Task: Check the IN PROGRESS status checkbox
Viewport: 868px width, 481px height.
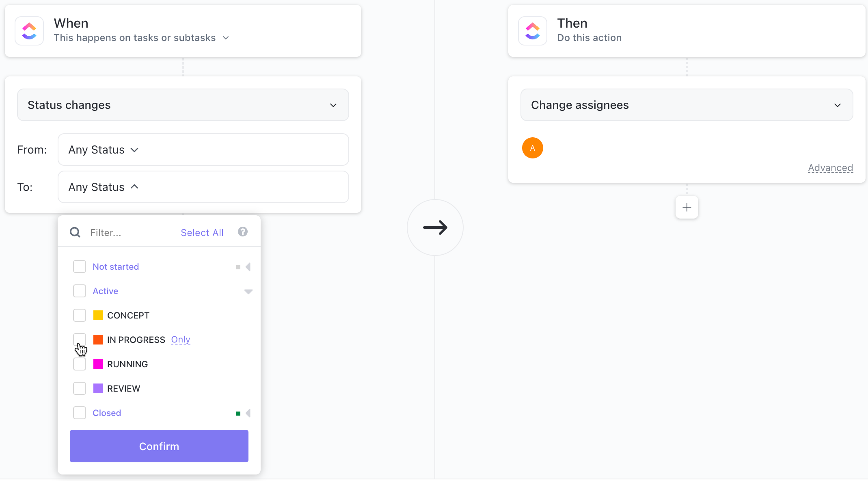Action: click(80, 340)
